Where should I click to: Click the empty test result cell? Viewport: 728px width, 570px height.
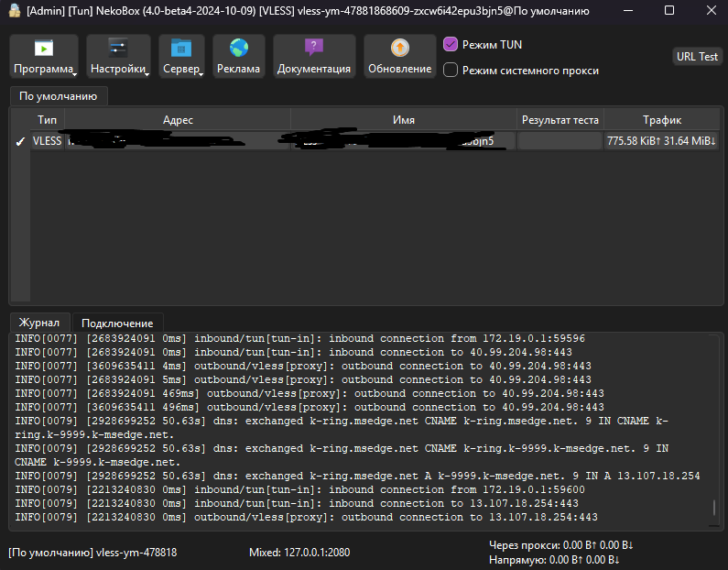(x=560, y=141)
